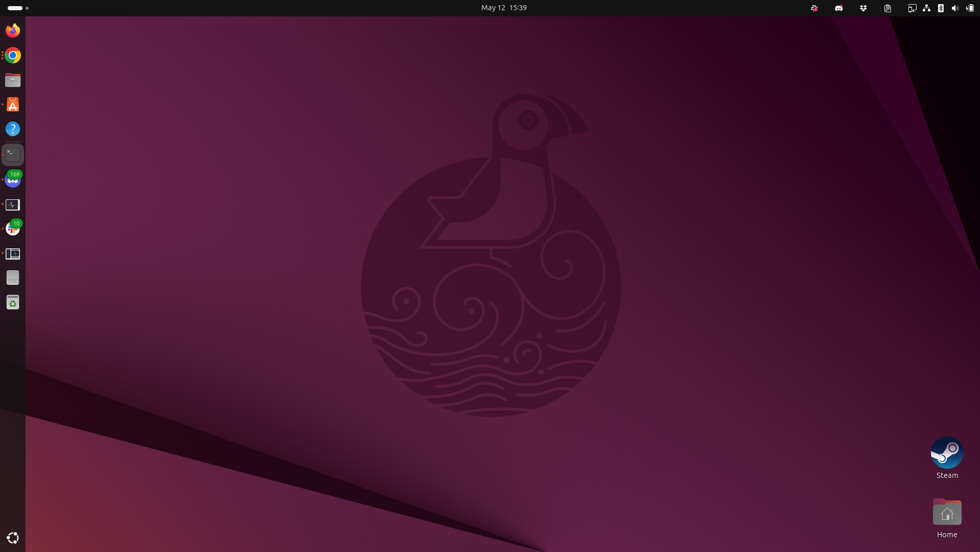Open the clipboard manager tray icon
980x552 pixels.
coord(888,8)
